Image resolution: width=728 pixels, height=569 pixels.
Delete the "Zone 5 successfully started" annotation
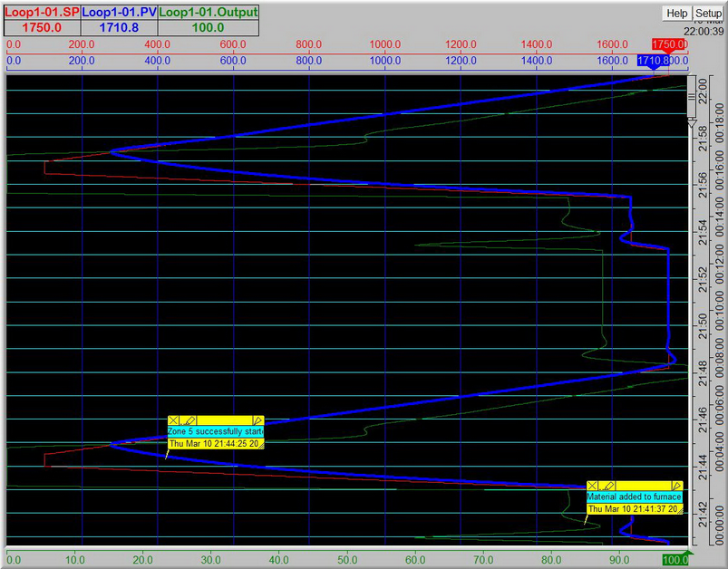[173, 420]
